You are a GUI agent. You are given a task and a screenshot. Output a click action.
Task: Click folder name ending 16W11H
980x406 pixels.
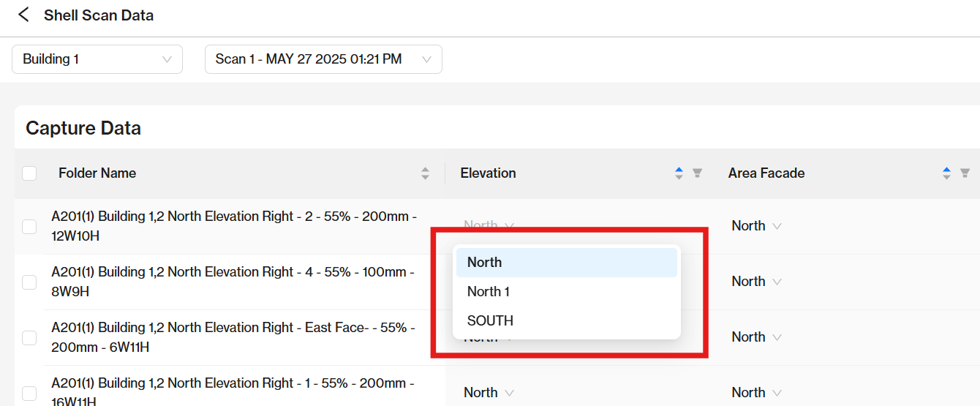[x=233, y=393]
